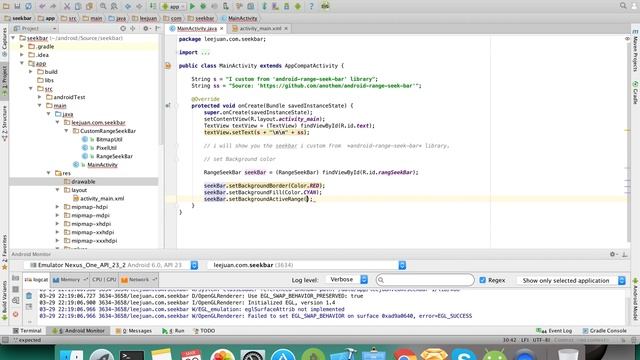The image size is (640, 360).
Task: Click the Save All toolbar icon
Action: click(x=17, y=6)
